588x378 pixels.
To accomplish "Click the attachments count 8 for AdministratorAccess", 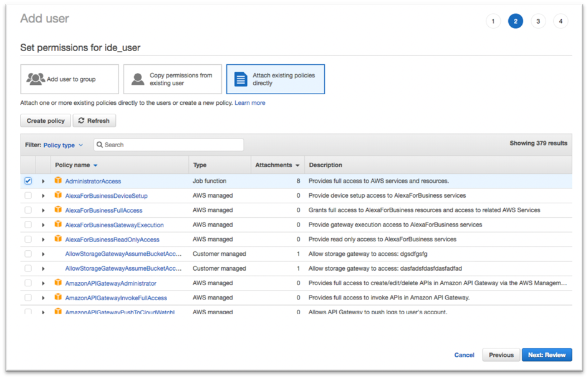I will tap(299, 181).
